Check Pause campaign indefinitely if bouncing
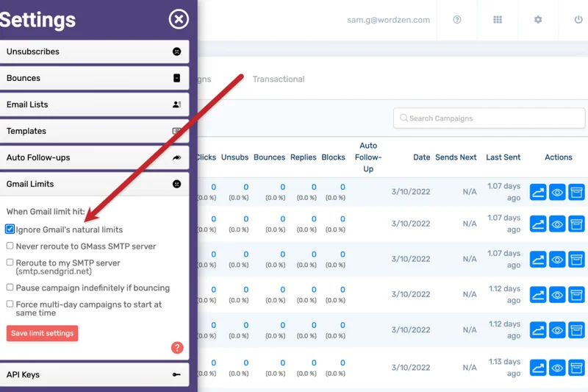The height and width of the screenshot is (392, 588). pyautogui.click(x=10, y=288)
